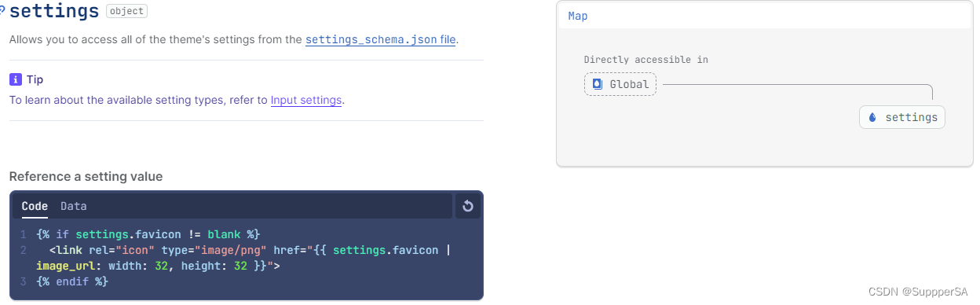Reset the code sample with refresh icon
Screen dimensions: 980x305
468,206
